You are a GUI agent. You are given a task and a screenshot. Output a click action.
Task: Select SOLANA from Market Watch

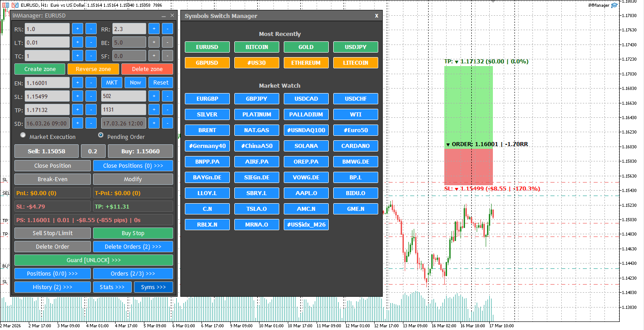[x=306, y=146]
